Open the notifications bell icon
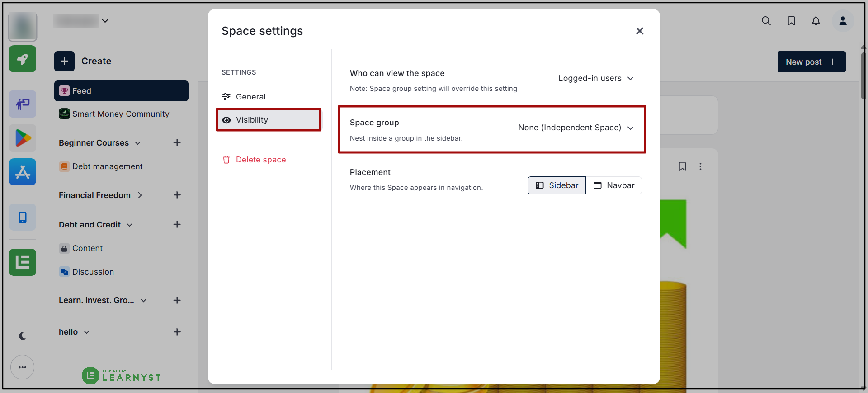This screenshot has width=868, height=393. [816, 21]
